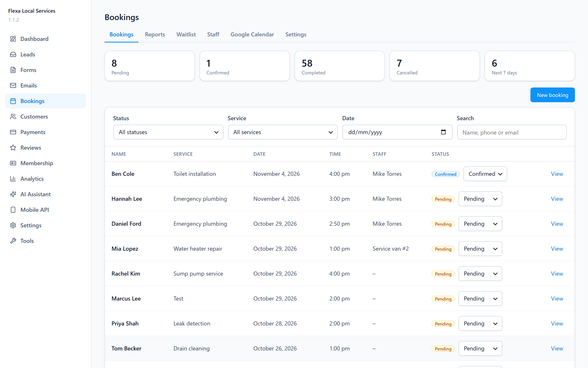Click the Analytics bar chart icon

(13, 179)
